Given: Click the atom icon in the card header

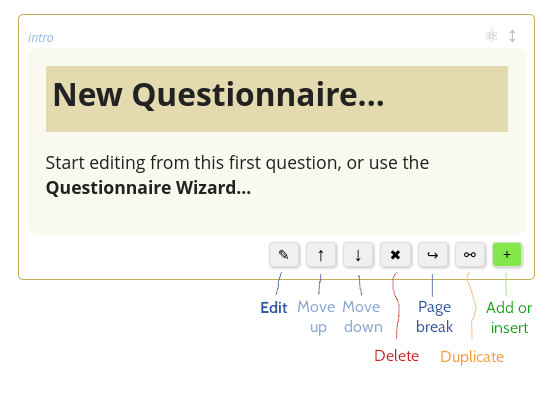Looking at the screenshot, I should [491, 36].
